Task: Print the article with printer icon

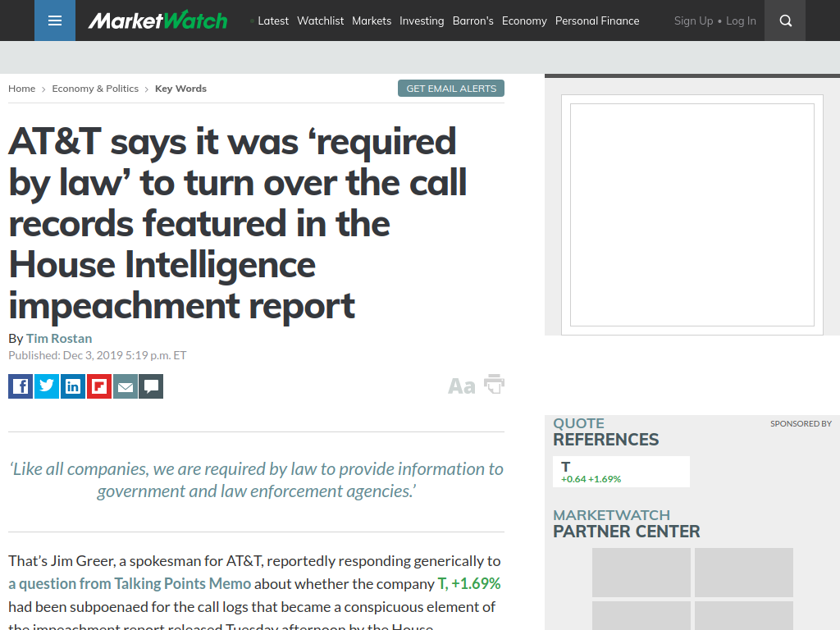Action: point(494,384)
